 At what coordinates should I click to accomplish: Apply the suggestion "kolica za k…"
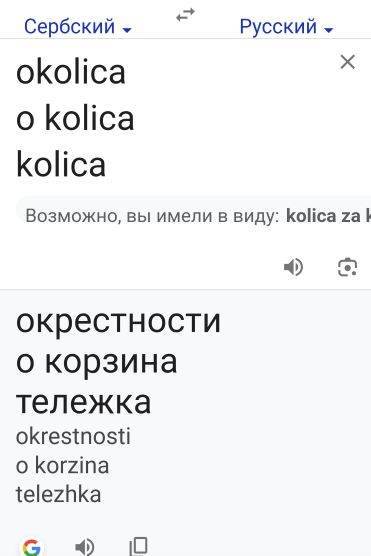[x=328, y=216]
